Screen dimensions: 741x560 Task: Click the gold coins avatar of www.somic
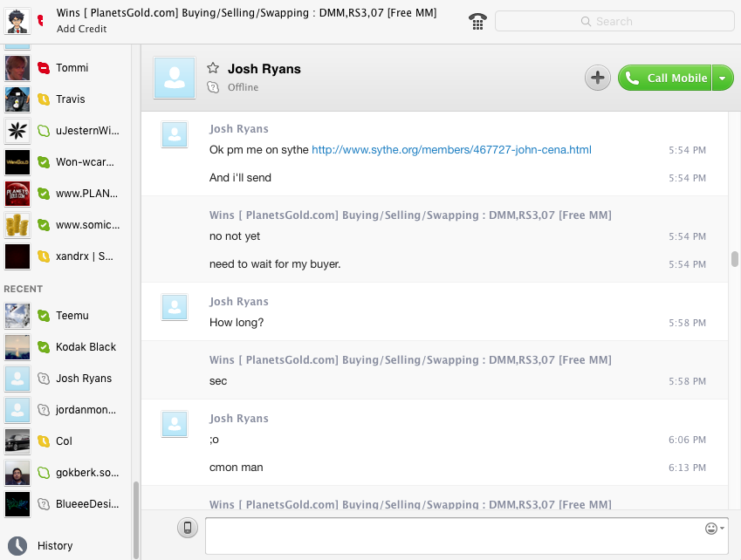[17, 225]
